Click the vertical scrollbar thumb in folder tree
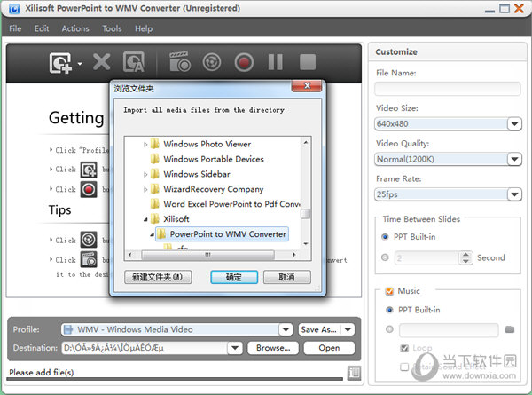This screenshot has height=395, width=532. coord(306,214)
